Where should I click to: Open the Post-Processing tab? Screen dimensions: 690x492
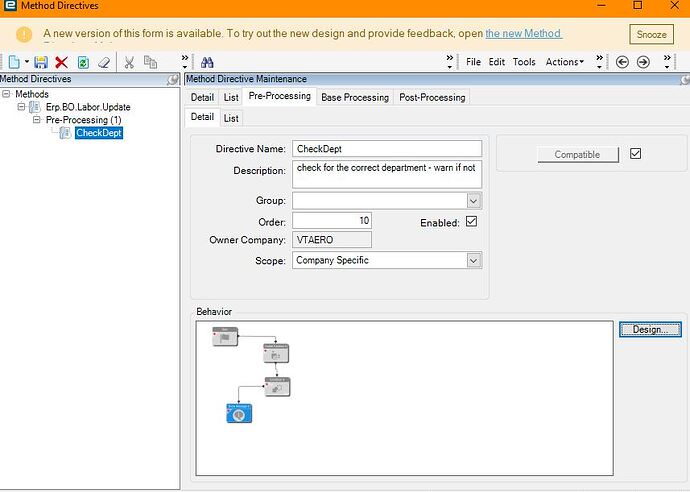432,97
